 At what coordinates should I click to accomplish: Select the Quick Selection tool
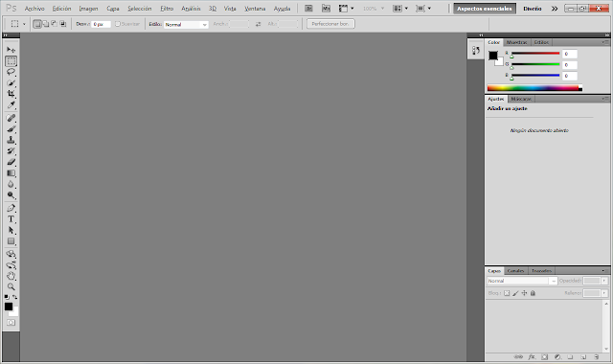pos(11,83)
